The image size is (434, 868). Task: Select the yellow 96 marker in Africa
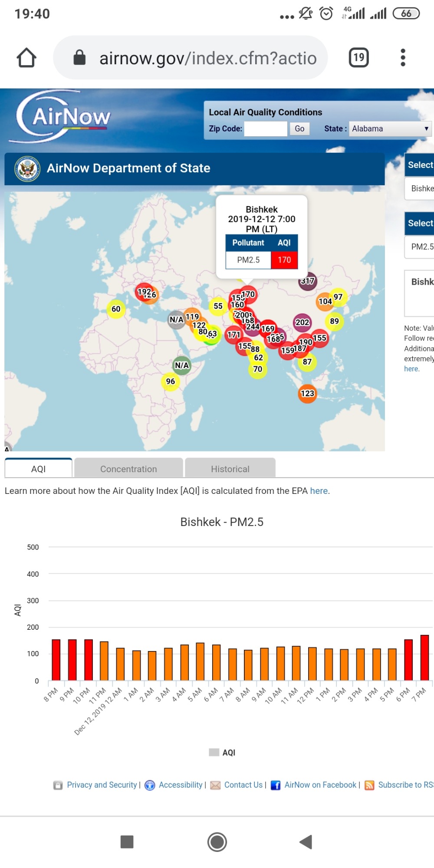click(x=170, y=381)
